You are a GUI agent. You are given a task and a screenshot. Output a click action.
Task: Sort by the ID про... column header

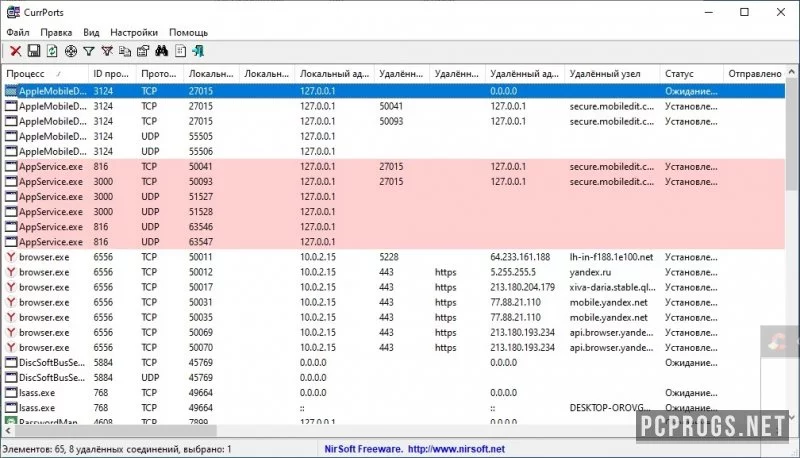click(112, 73)
